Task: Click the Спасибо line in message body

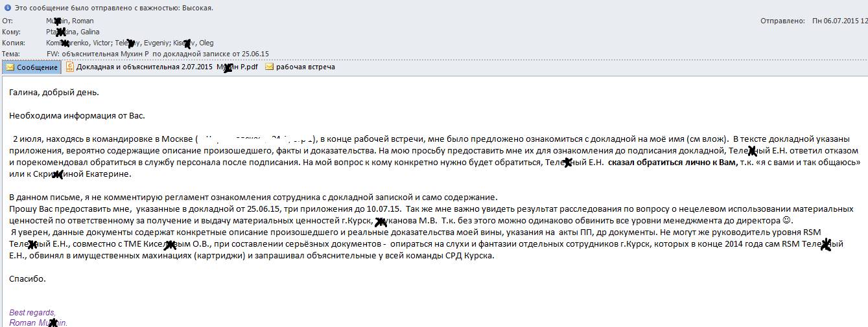Action: click(27, 278)
